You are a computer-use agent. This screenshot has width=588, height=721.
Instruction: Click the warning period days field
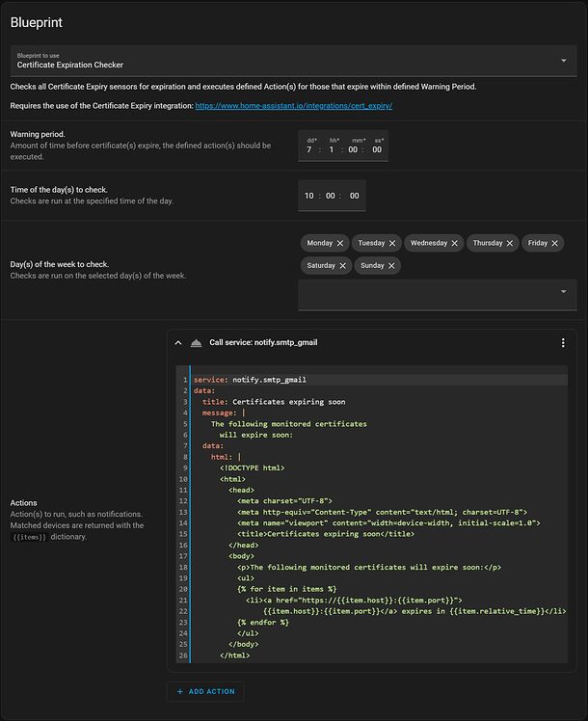tap(309, 149)
